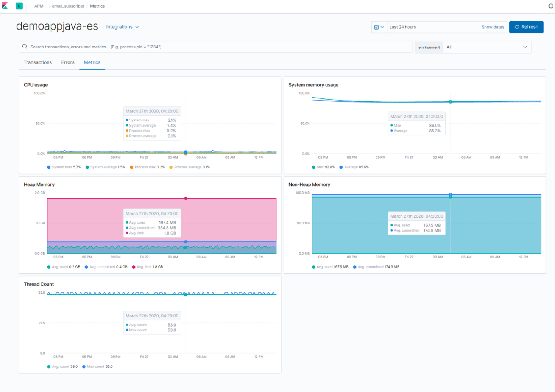The width and height of the screenshot is (555, 392).
Task: Click the Thread Count chart title
Action: (39, 284)
